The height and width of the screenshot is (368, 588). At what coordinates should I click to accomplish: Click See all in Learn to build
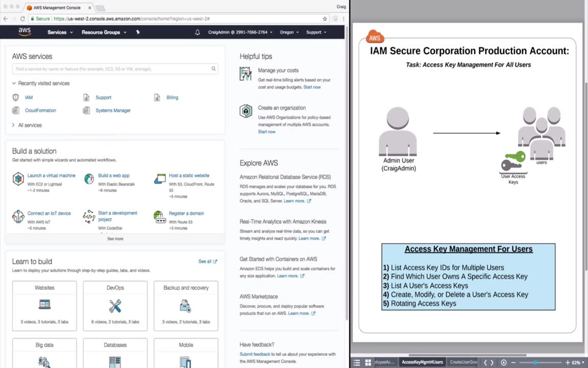coord(207,261)
